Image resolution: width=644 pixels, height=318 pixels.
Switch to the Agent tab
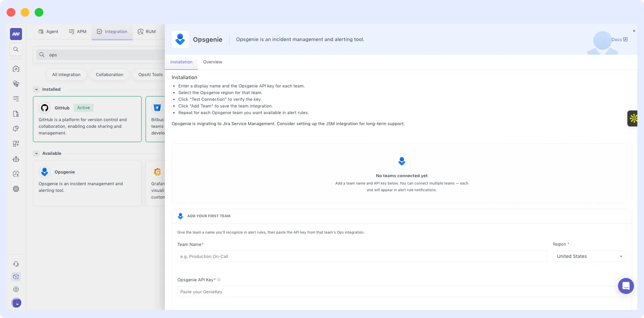tap(48, 32)
